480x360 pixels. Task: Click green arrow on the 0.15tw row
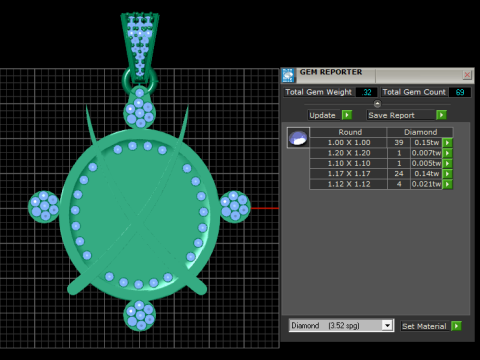(x=447, y=143)
